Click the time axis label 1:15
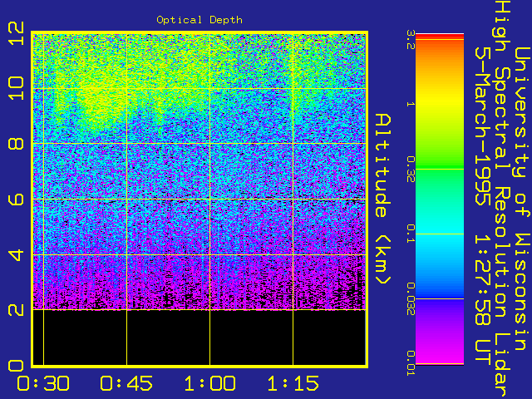 tap(293, 384)
